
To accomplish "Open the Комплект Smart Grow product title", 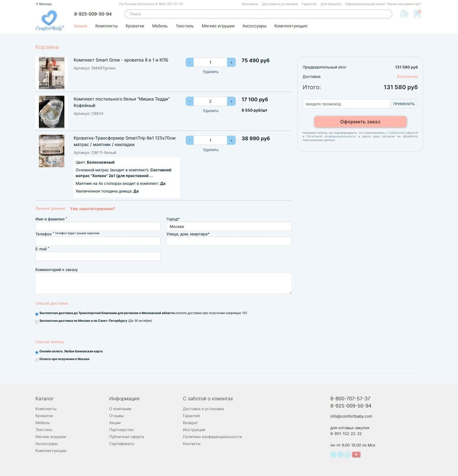I will (121, 60).
